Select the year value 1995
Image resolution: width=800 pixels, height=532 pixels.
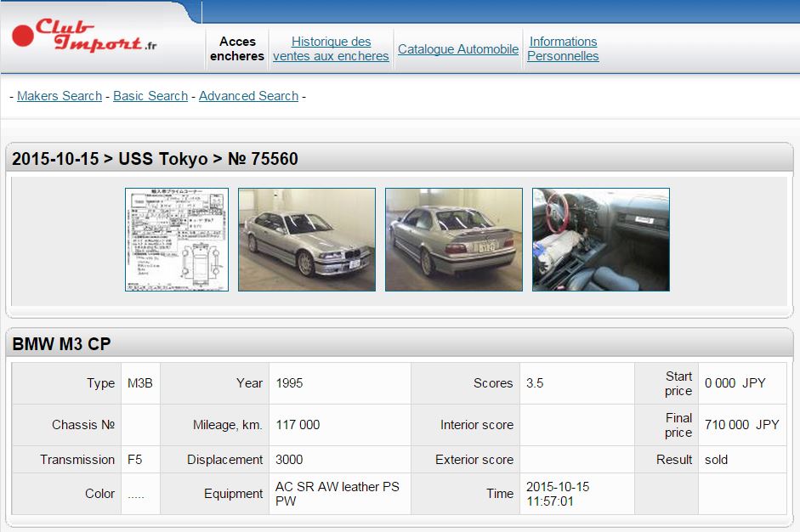tap(289, 383)
